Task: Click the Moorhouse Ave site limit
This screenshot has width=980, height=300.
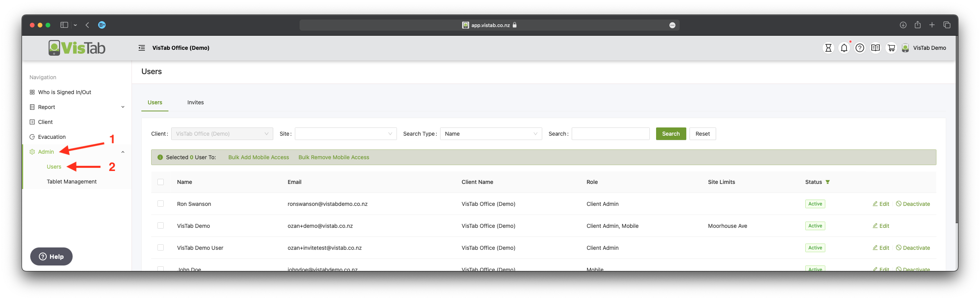Action: coord(728,226)
